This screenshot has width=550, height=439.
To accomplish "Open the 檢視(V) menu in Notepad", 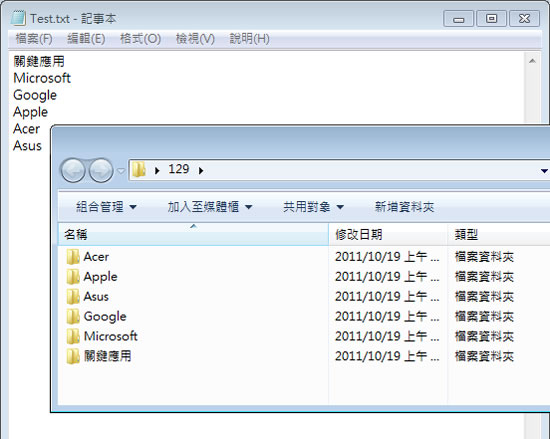I will 195,39.
